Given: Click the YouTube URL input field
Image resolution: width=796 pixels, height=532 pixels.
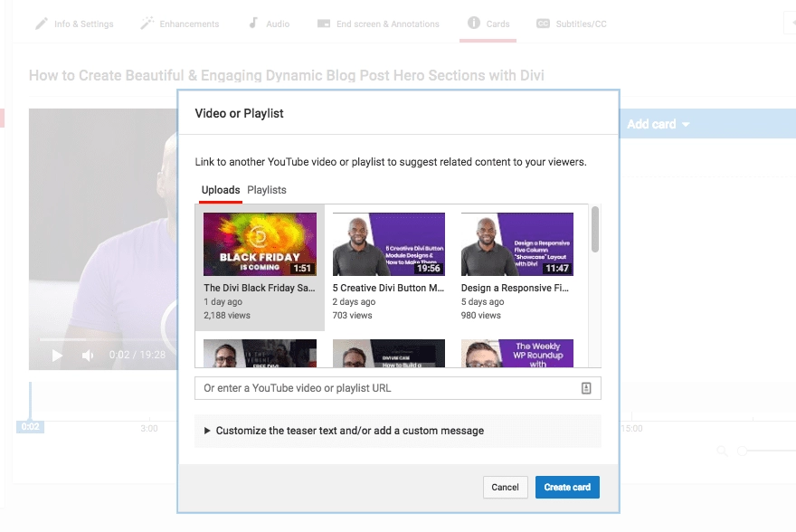Looking at the screenshot, I should coord(389,387).
